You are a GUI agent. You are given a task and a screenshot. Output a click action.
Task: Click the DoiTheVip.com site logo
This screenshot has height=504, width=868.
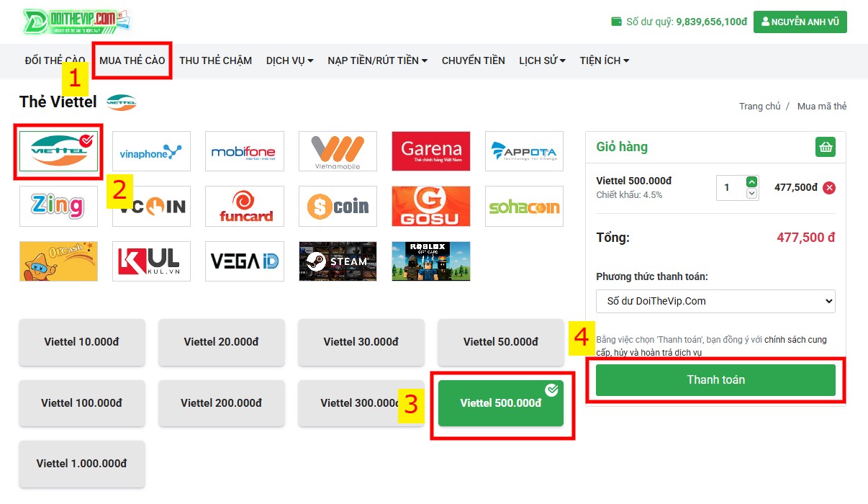coord(77,22)
